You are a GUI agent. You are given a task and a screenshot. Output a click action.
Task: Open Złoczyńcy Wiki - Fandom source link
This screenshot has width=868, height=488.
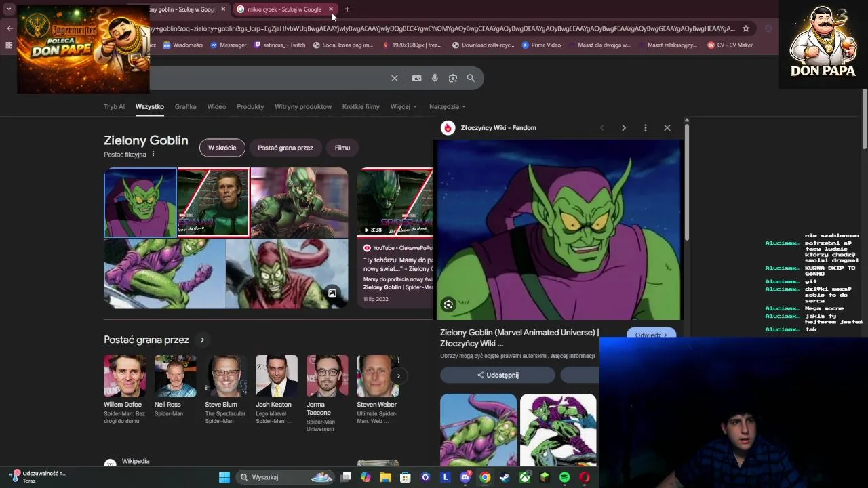click(498, 127)
